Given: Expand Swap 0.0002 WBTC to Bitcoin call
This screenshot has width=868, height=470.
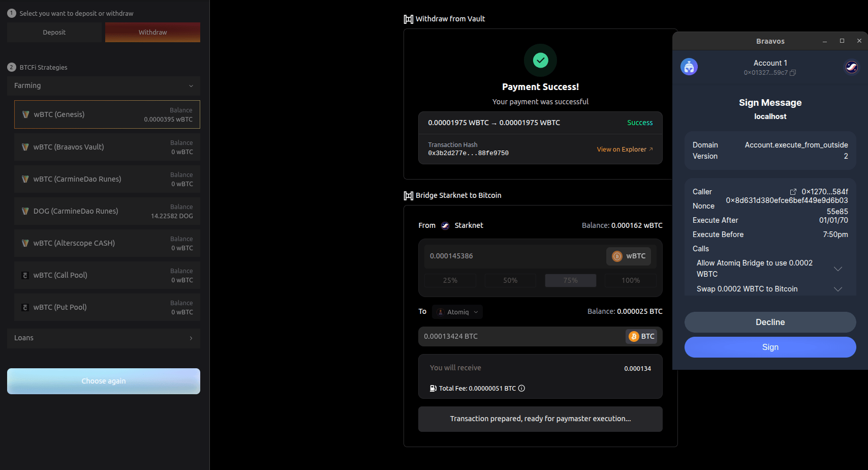Looking at the screenshot, I should click(838, 289).
